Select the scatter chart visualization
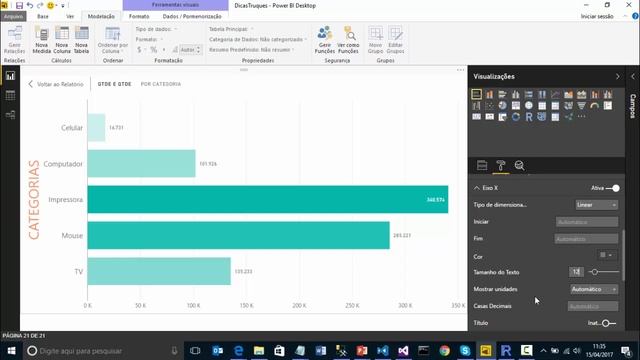 tap(489, 106)
